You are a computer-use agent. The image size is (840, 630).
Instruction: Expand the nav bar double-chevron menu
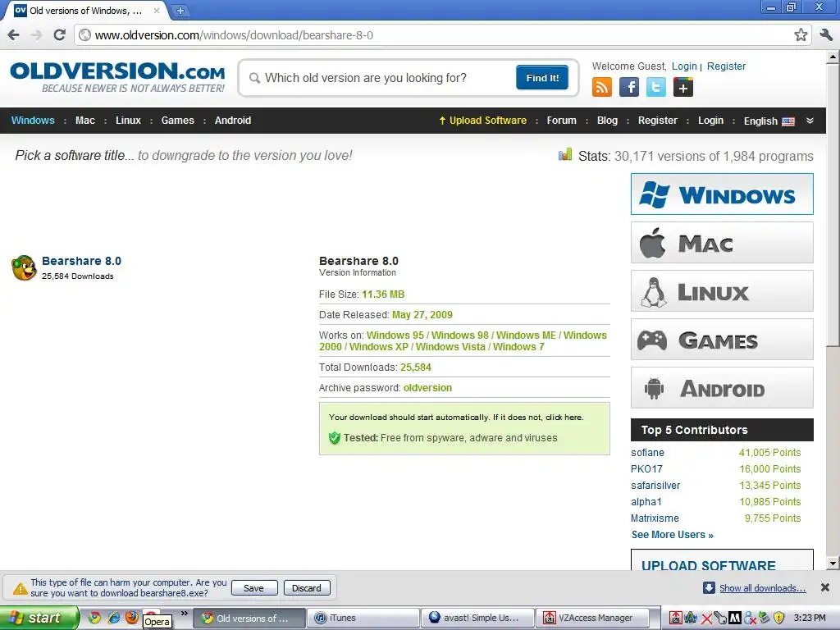tap(810, 121)
